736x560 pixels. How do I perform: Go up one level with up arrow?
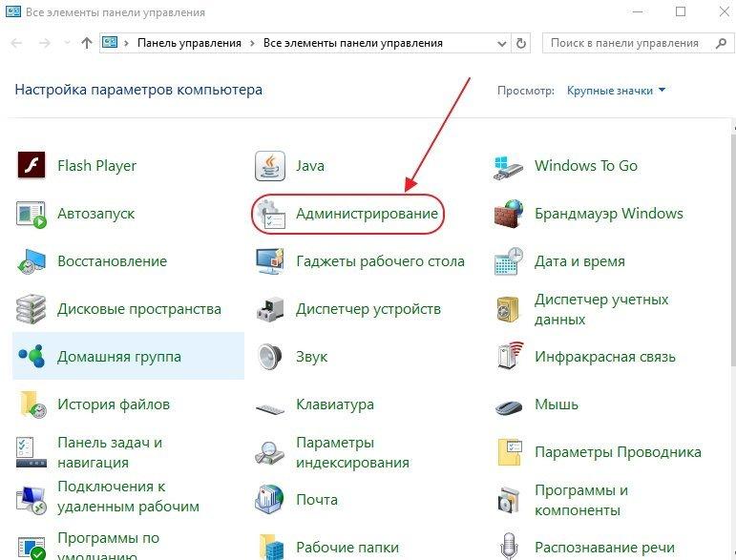87,43
